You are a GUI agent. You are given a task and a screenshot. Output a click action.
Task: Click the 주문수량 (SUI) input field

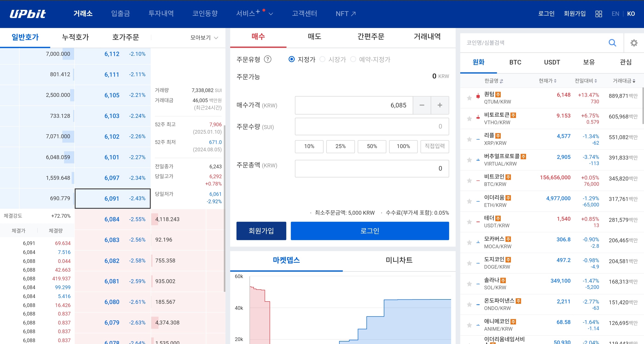371,127
